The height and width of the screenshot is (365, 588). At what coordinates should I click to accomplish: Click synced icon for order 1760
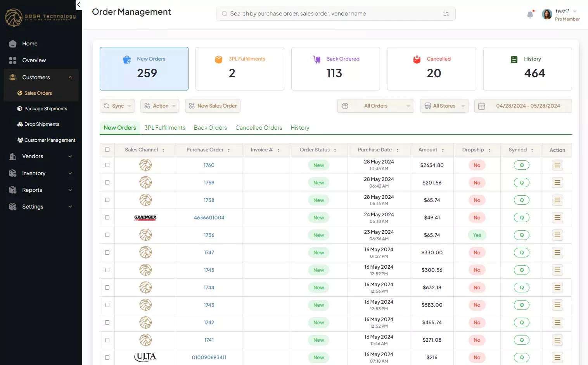click(522, 165)
